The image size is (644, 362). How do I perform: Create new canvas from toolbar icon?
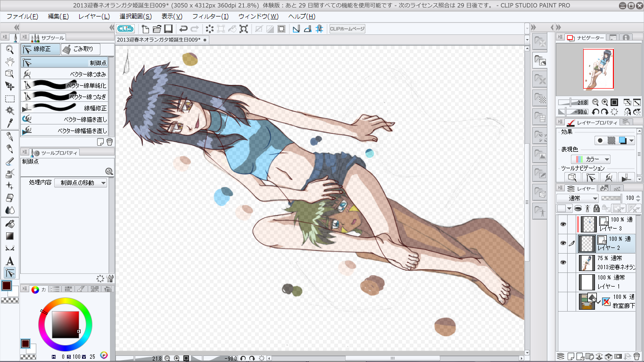point(146,29)
